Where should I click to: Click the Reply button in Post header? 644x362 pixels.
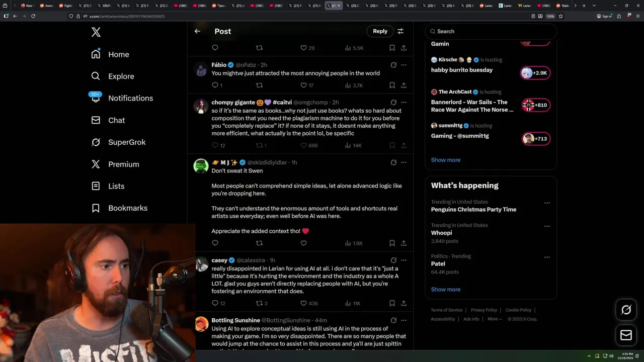380,31
